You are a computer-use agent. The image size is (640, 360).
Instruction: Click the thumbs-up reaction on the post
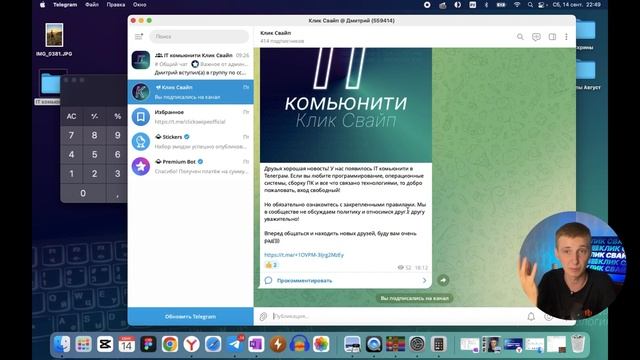pos(271,265)
